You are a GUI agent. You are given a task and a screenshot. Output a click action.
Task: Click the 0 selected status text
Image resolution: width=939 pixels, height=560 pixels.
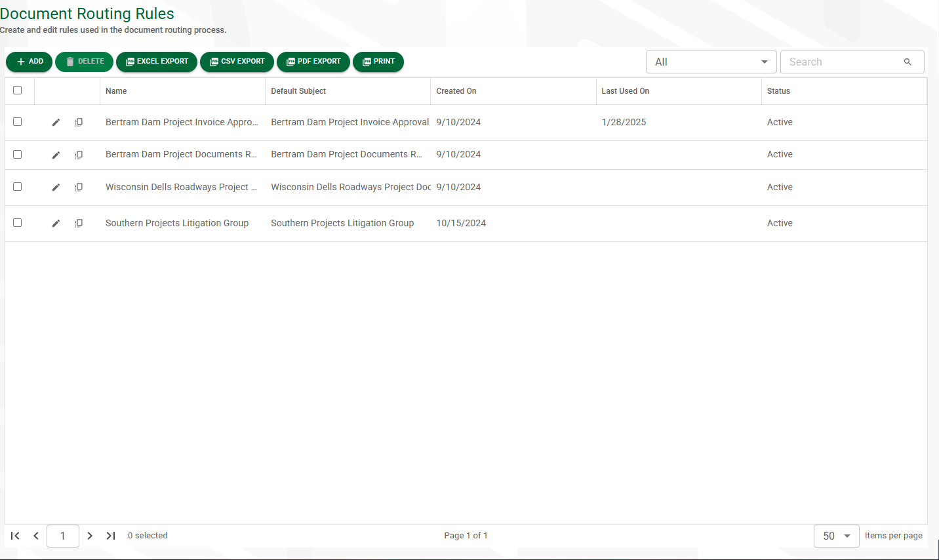pyautogui.click(x=148, y=536)
